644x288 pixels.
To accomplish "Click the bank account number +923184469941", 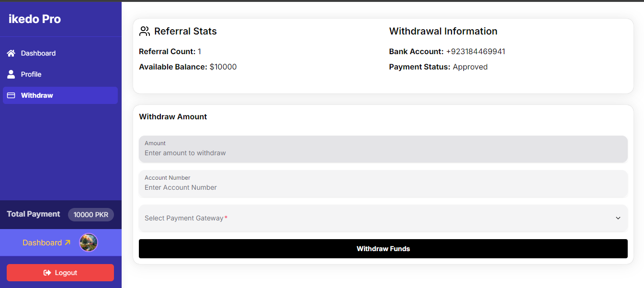I will 475,52.
